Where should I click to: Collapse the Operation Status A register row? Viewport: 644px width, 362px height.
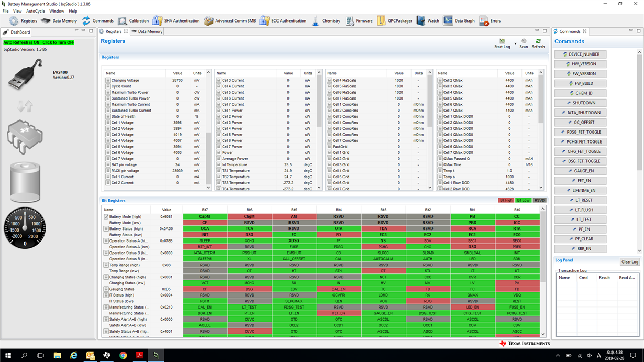pos(106,241)
